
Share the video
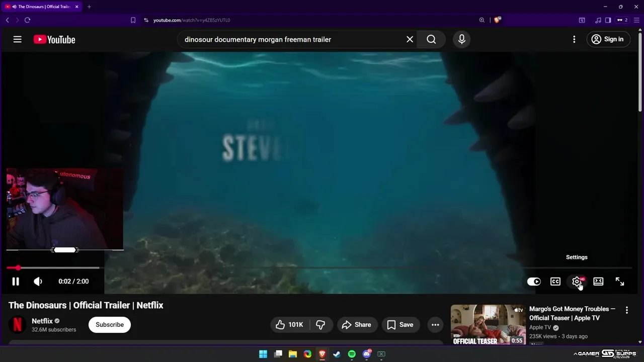click(356, 325)
